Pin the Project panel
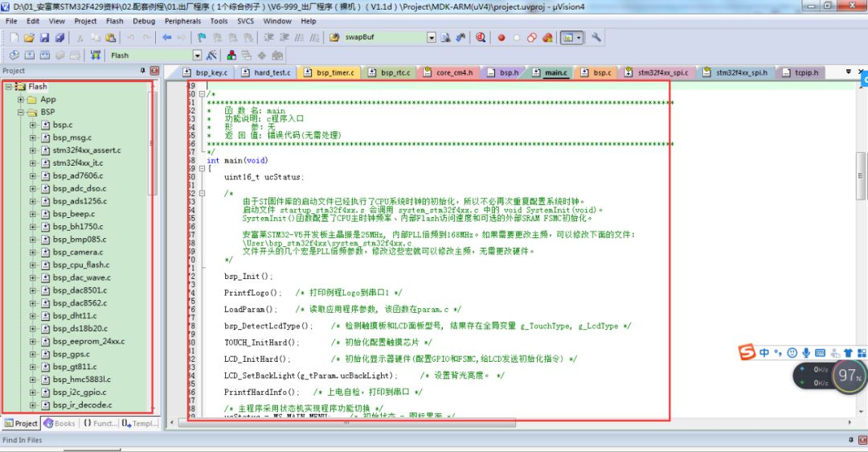Viewport: 868px width, 452px height. [143, 70]
